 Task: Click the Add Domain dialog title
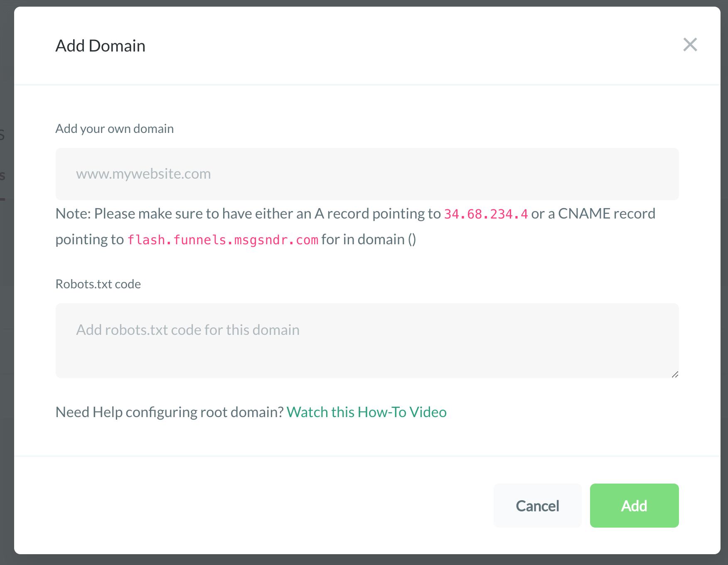click(x=100, y=46)
